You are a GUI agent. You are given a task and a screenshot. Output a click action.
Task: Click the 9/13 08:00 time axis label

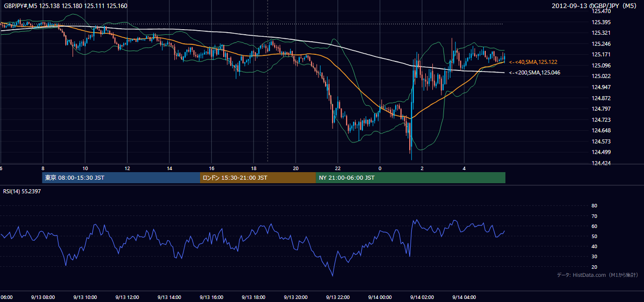pyautogui.click(x=43, y=297)
